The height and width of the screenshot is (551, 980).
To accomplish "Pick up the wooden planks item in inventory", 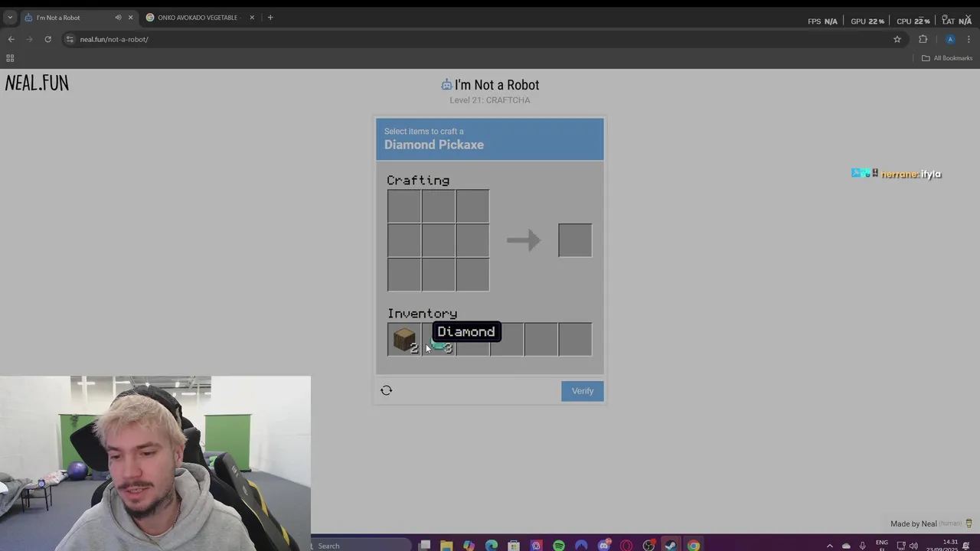I will [x=404, y=339].
